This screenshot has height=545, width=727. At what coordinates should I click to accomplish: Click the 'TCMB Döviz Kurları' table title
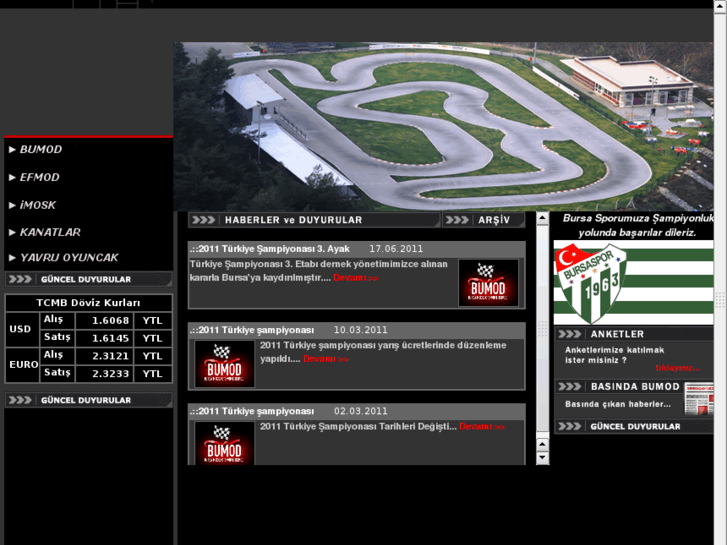88,303
